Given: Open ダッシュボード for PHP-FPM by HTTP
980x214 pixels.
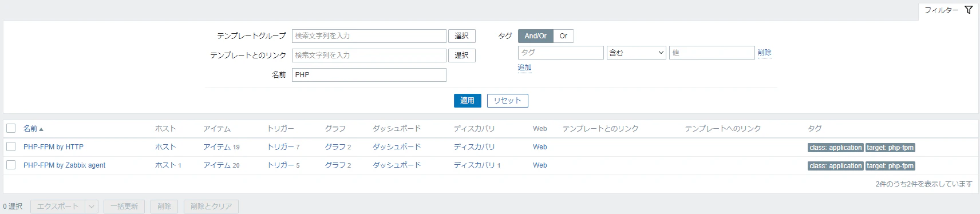Looking at the screenshot, I should (x=397, y=147).
